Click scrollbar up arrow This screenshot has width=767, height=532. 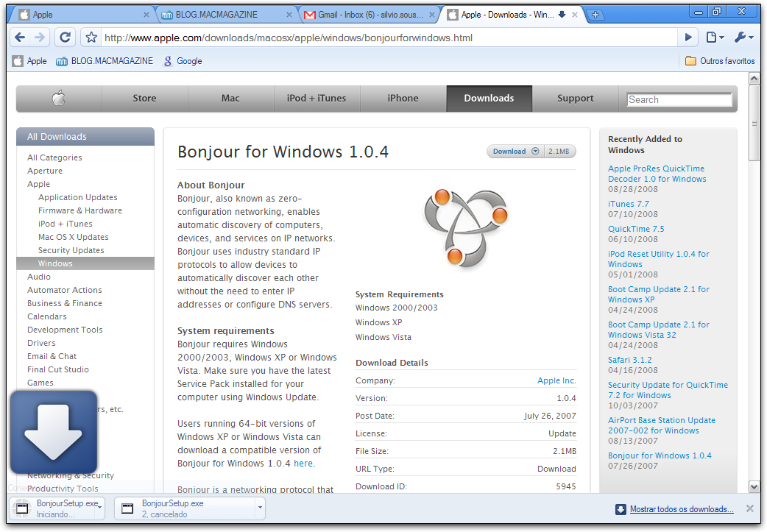tap(754, 78)
